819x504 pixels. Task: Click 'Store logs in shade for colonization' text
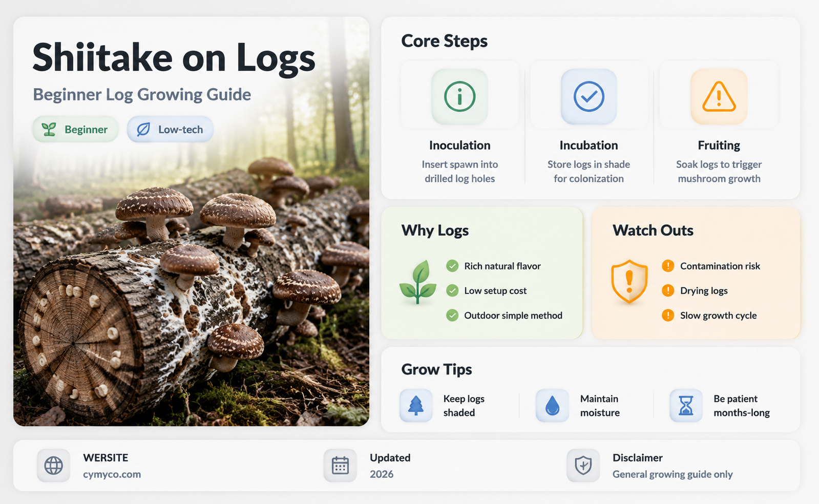point(589,172)
